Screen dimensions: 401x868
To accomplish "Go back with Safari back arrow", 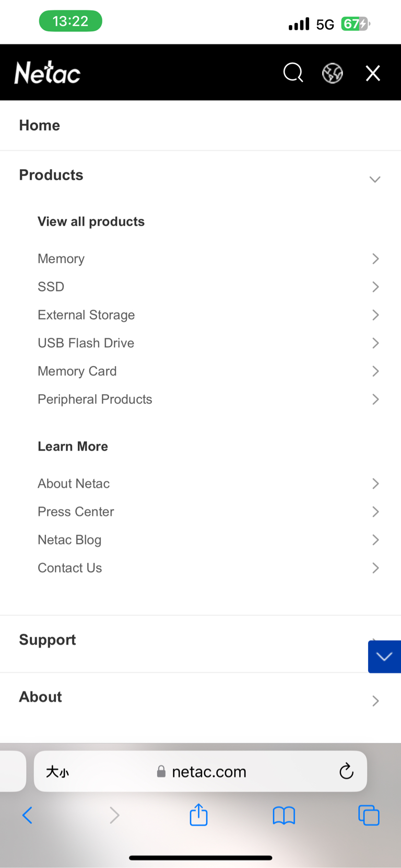I will (28, 815).
